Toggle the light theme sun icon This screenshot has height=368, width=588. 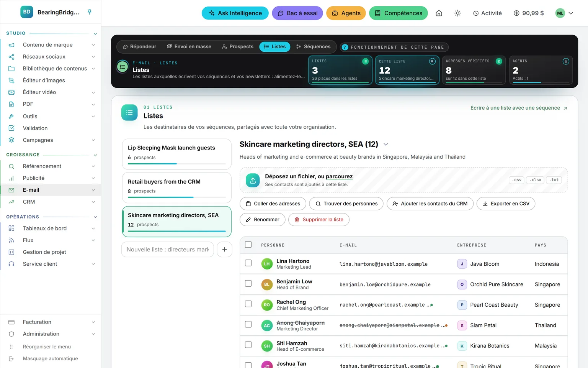pos(457,13)
